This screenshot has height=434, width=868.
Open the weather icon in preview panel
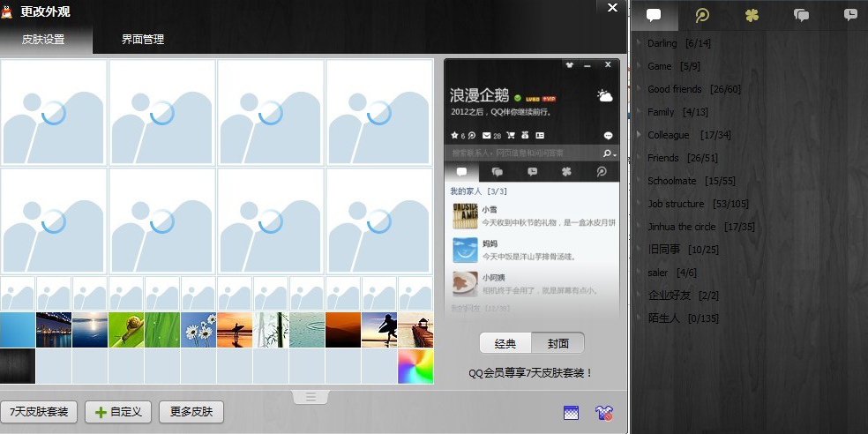click(604, 96)
